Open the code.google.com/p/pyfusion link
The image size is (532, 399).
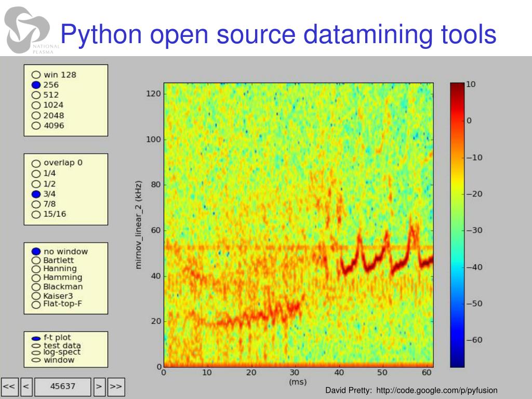[436, 390]
